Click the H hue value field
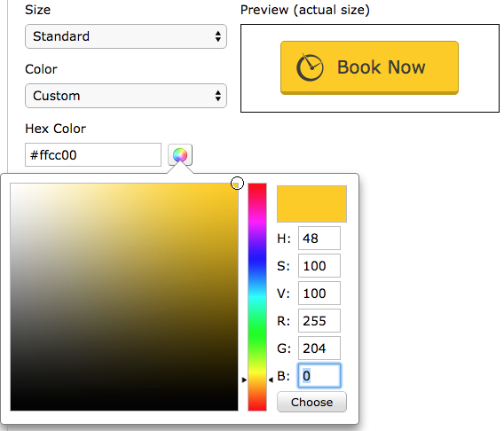The width and height of the screenshot is (504, 431). click(x=319, y=238)
